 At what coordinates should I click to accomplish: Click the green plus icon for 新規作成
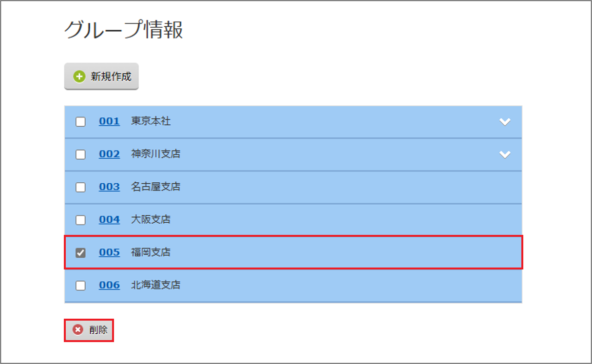[79, 77]
